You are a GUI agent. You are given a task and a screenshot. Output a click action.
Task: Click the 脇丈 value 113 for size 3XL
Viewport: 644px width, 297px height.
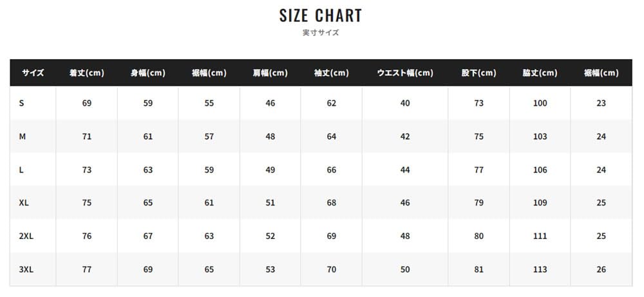point(540,269)
